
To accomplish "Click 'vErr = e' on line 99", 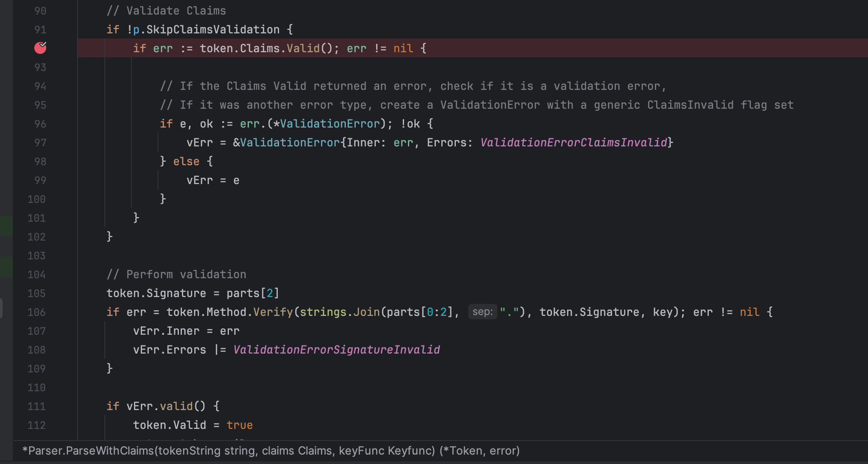I will (213, 180).
